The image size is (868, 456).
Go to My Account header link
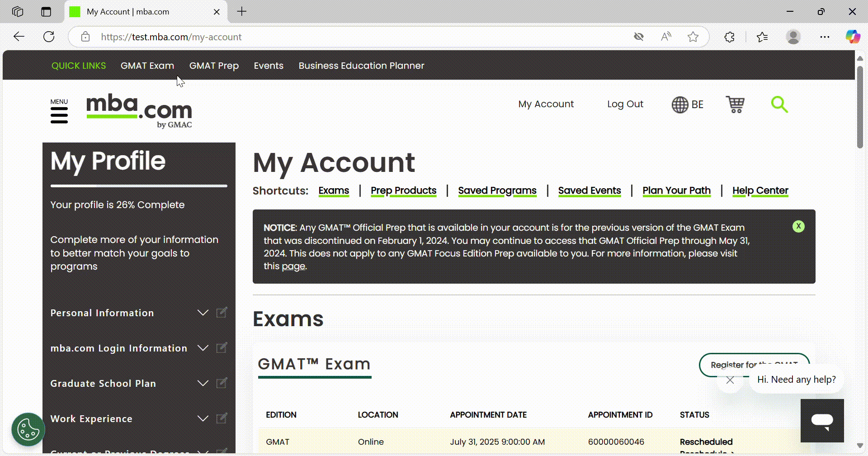coord(546,104)
